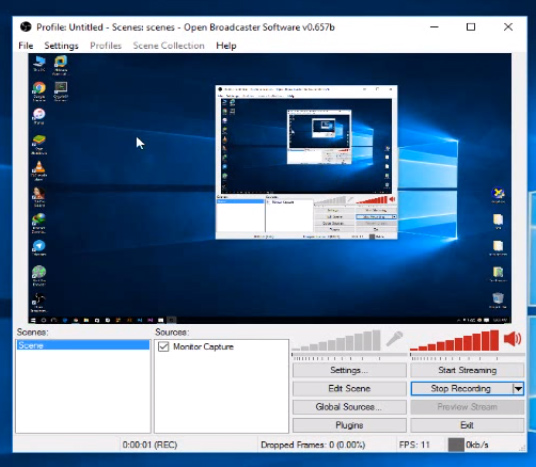Click Start button in preview's taskbar
This screenshot has width=536, height=467.
(x=33, y=320)
